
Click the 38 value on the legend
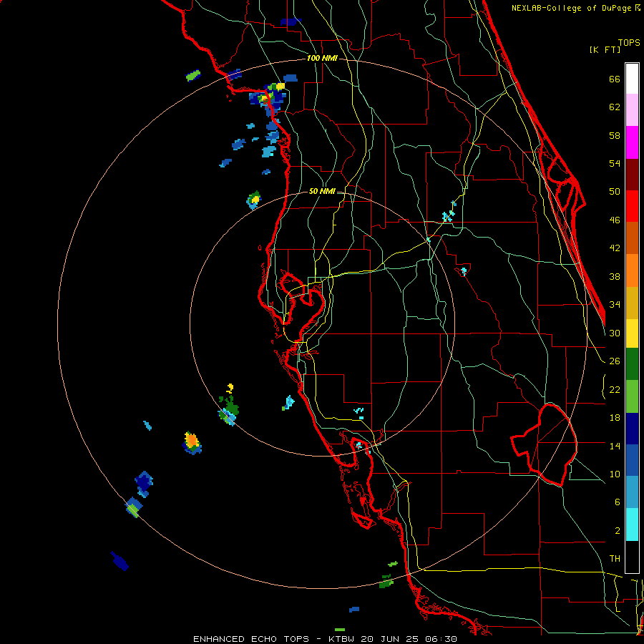pos(615,276)
